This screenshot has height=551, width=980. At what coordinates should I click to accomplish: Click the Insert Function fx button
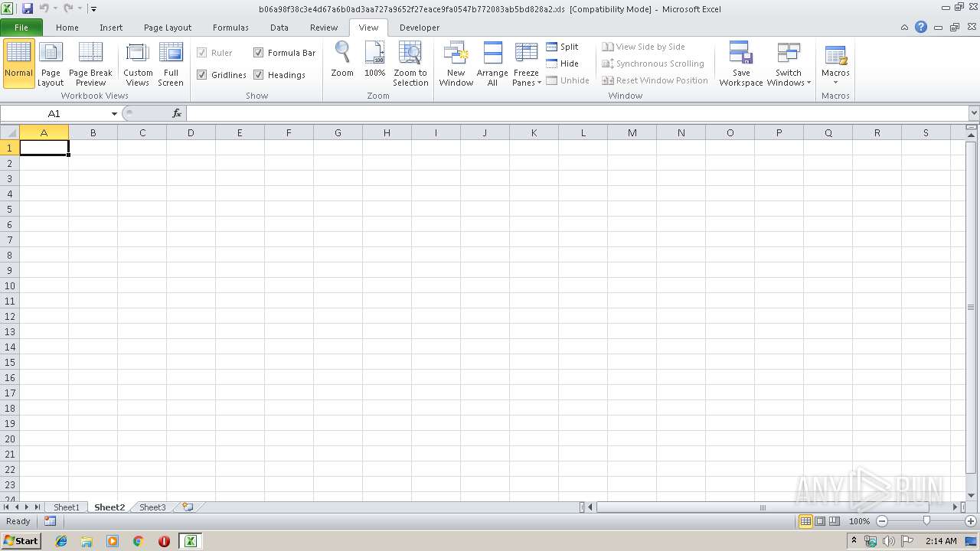(177, 113)
